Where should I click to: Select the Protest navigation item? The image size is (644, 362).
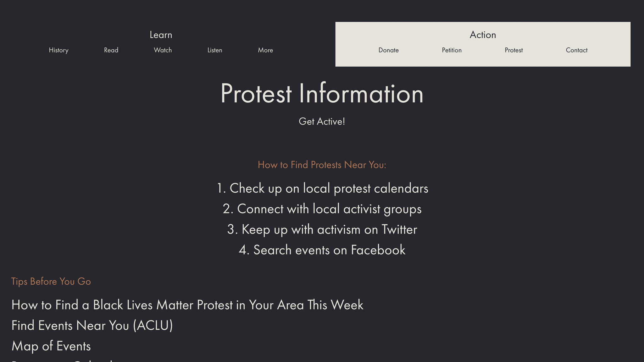(x=514, y=50)
